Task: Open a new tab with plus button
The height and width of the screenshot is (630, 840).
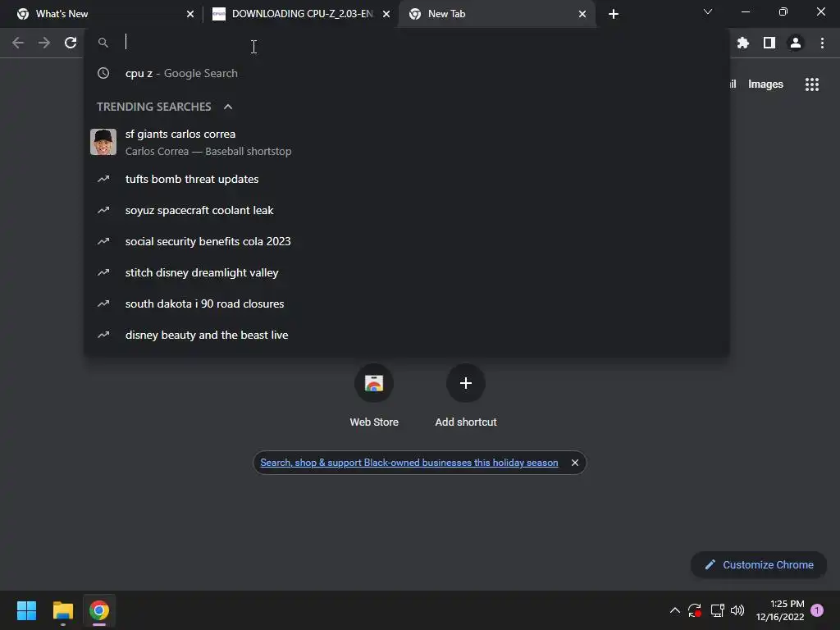Action: (x=614, y=14)
